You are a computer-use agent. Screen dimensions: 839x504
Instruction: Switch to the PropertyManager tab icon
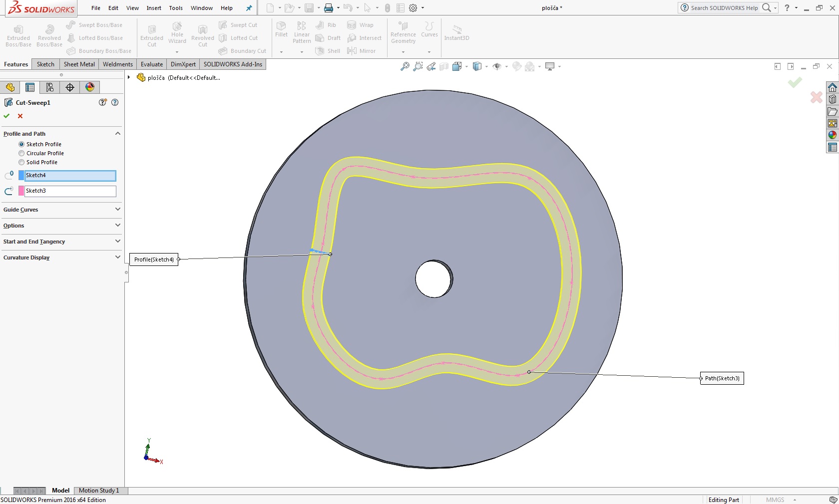click(x=30, y=87)
